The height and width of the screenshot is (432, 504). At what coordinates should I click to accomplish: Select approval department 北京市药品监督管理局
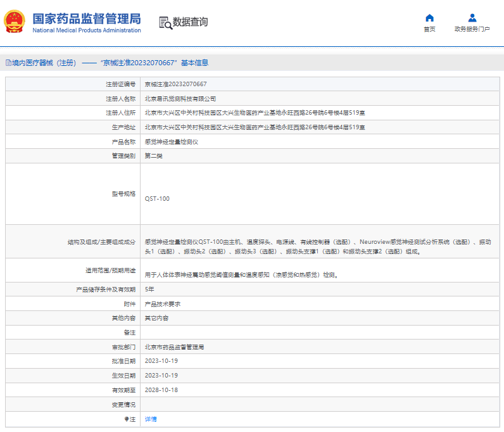coord(174,347)
